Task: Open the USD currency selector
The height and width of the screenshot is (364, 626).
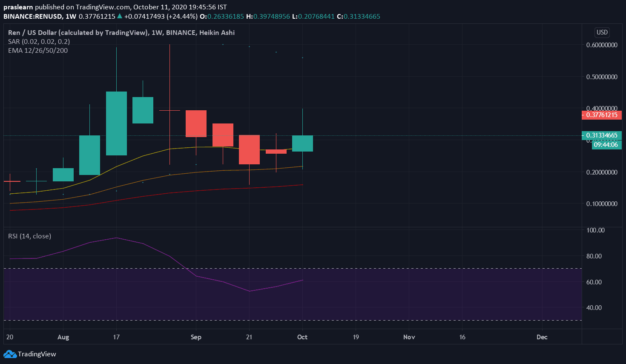Action: pos(602,32)
